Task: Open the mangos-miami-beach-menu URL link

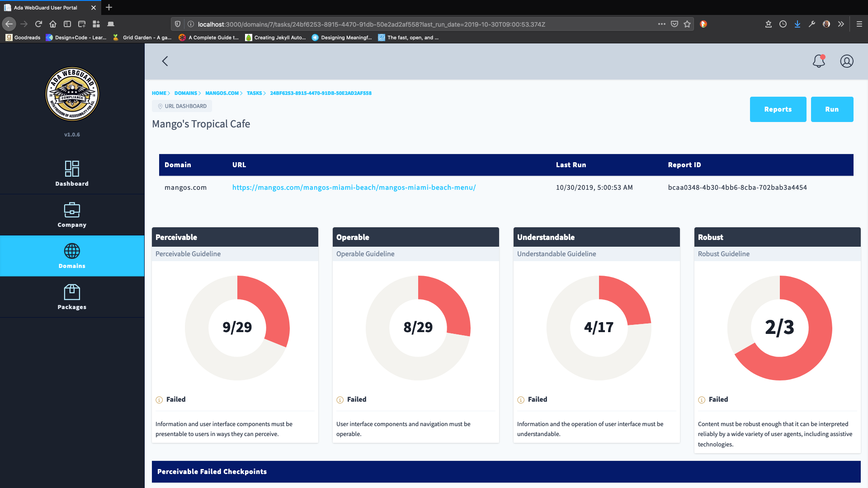Action: click(354, 188)
